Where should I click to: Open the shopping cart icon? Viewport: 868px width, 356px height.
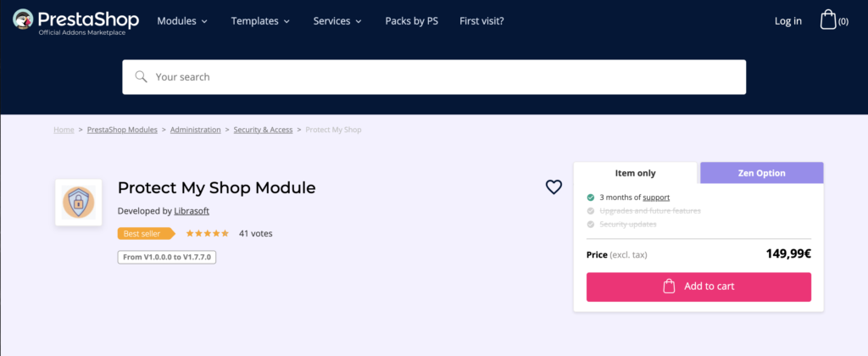828,20
